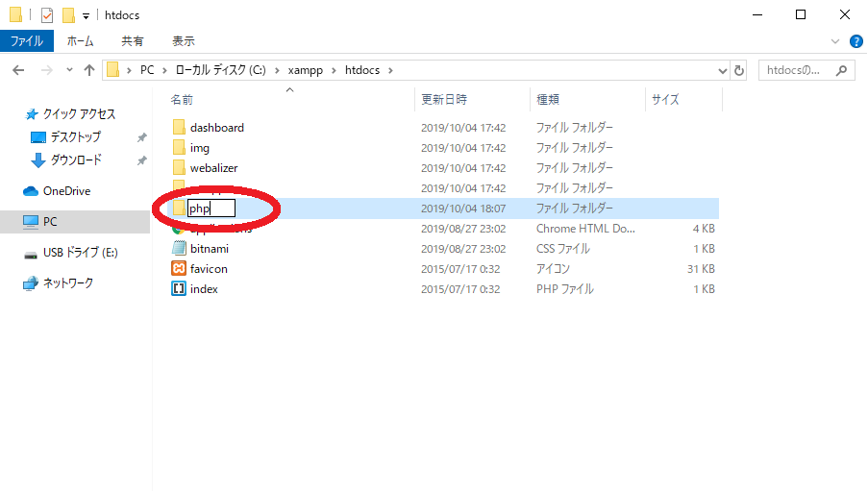Click the webalizer folder name
Screen dimensions: 868x491
click(213, 168)
